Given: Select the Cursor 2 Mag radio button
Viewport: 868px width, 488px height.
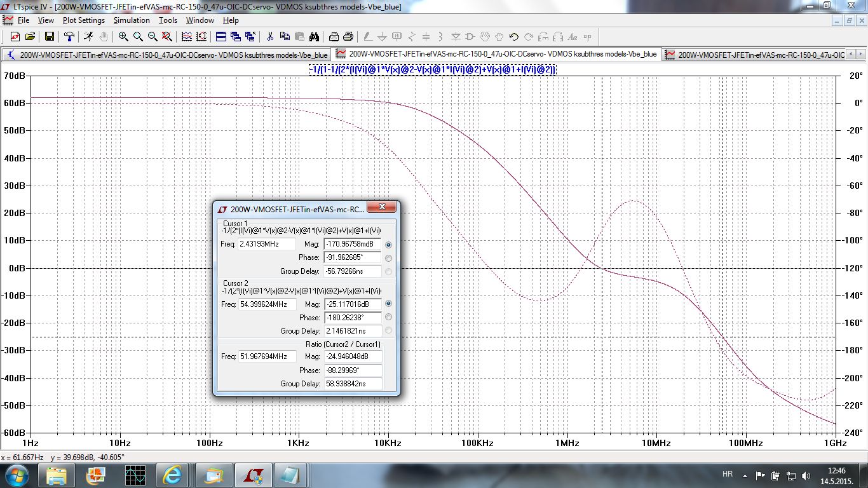Looking at the screenshot, I should click(388, 304).
